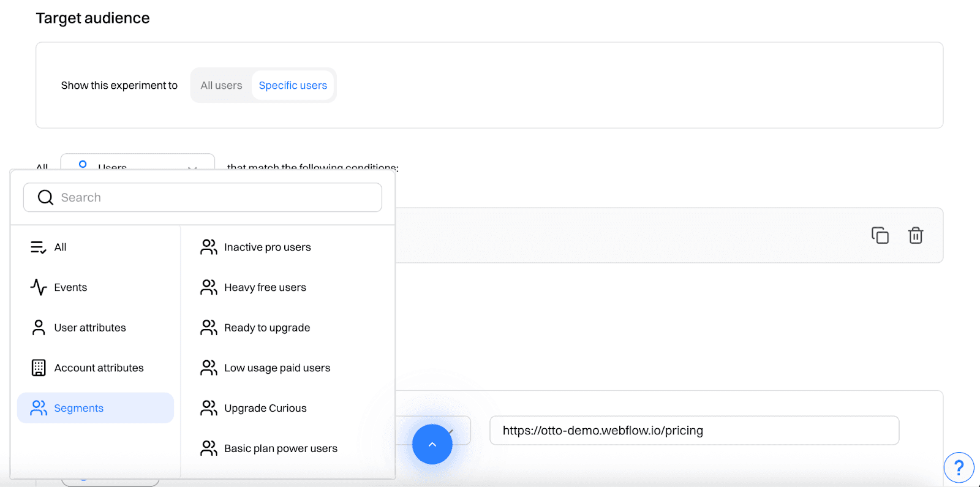Open the Account attributes category

pos(96,368)
